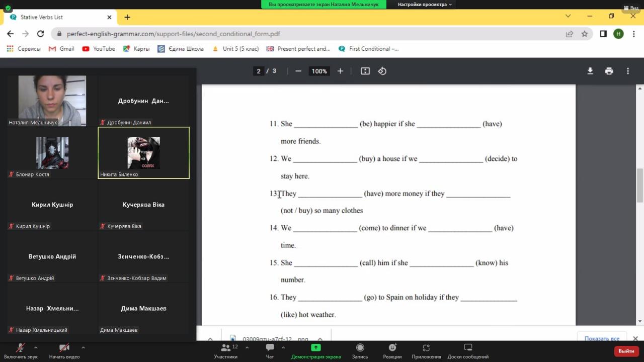This screenshot has width=644, height=362.
Task: Toggle screen sharing button
Action: 315,350
